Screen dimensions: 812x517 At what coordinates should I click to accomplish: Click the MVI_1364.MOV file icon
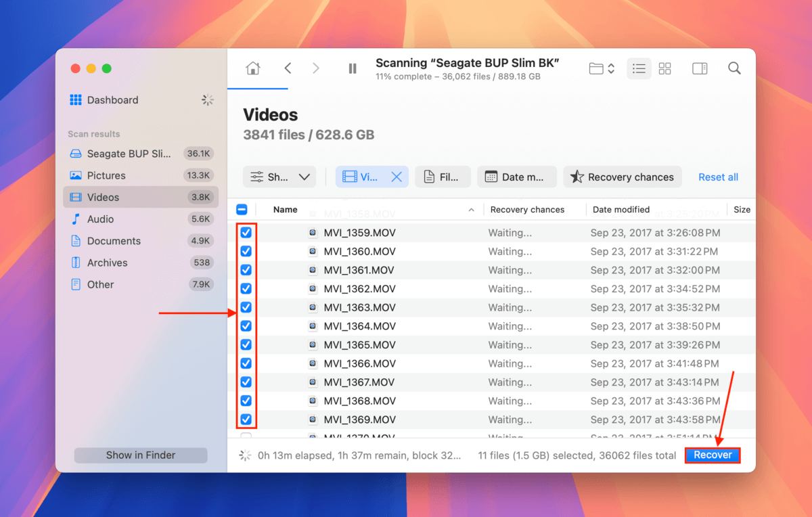click(313, 326)
